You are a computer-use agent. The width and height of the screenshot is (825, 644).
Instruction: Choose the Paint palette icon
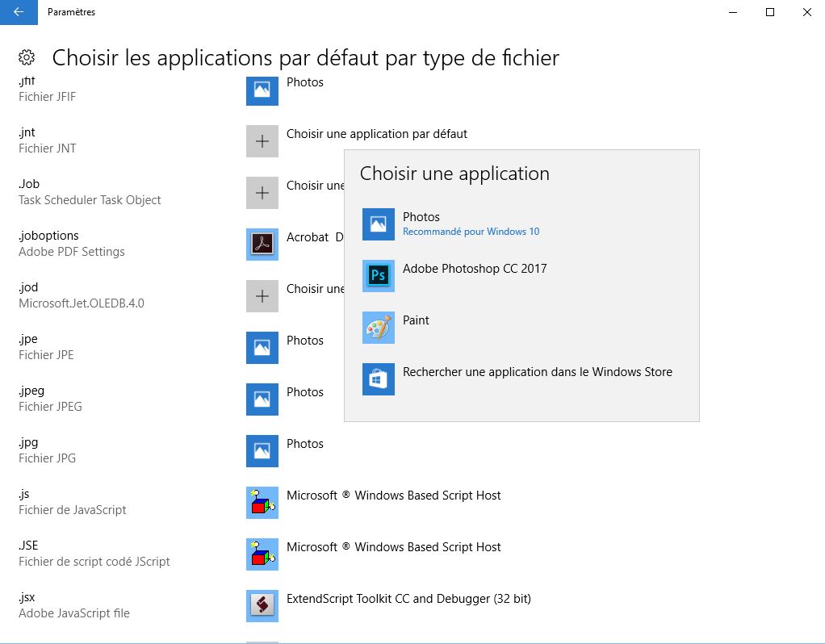[x=379, y=328]
